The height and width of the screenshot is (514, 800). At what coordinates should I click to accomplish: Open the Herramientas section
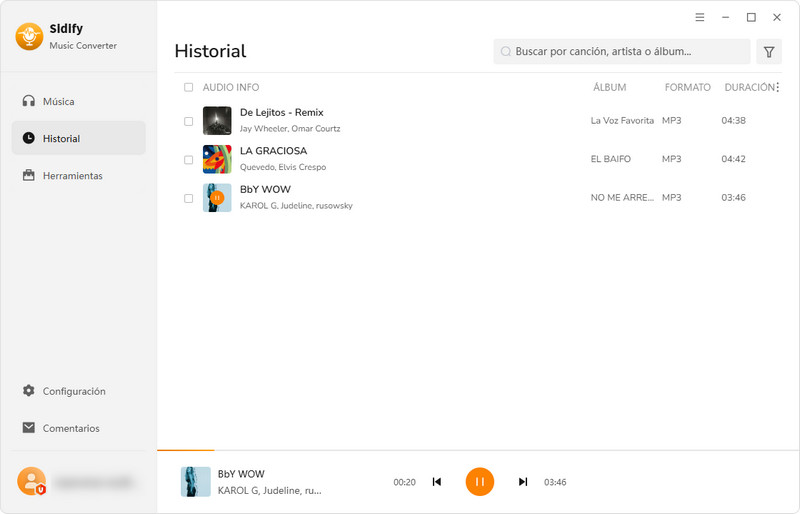click(79, 175)
